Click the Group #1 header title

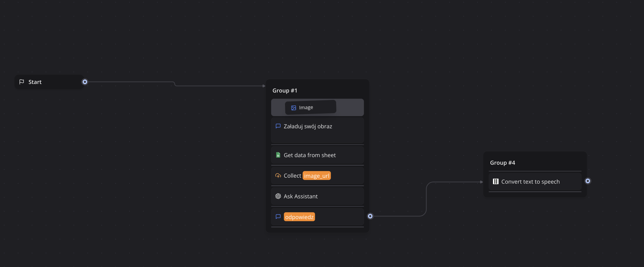(285, 90)
